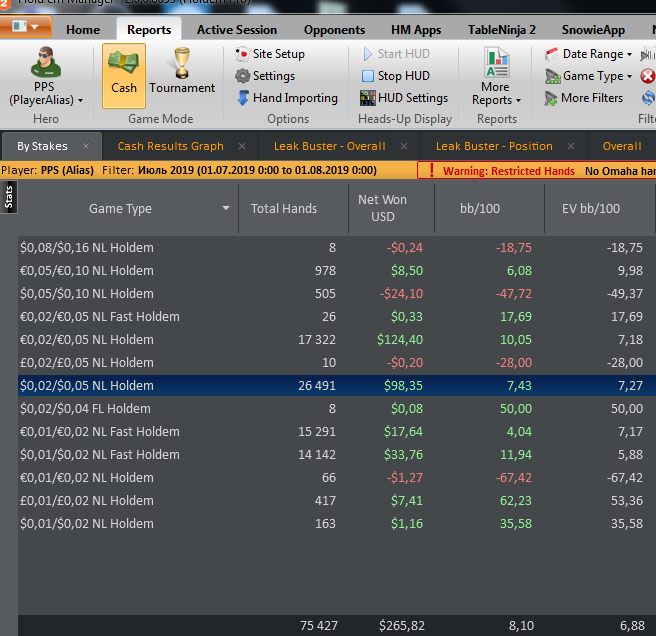Close the Cash Results Graph tab
656x636 pixels.
[242, 146]
